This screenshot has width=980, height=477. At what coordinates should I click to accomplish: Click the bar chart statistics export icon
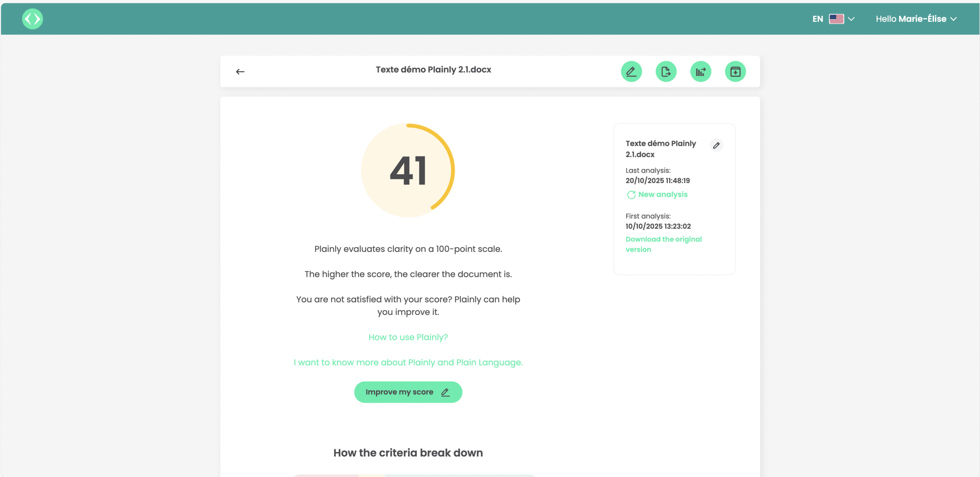[x=701, y=72]
